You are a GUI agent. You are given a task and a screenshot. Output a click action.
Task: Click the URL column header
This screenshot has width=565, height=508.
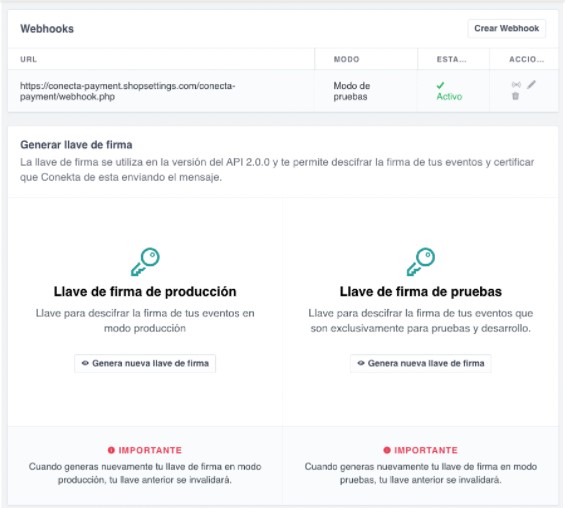(28, 59)
